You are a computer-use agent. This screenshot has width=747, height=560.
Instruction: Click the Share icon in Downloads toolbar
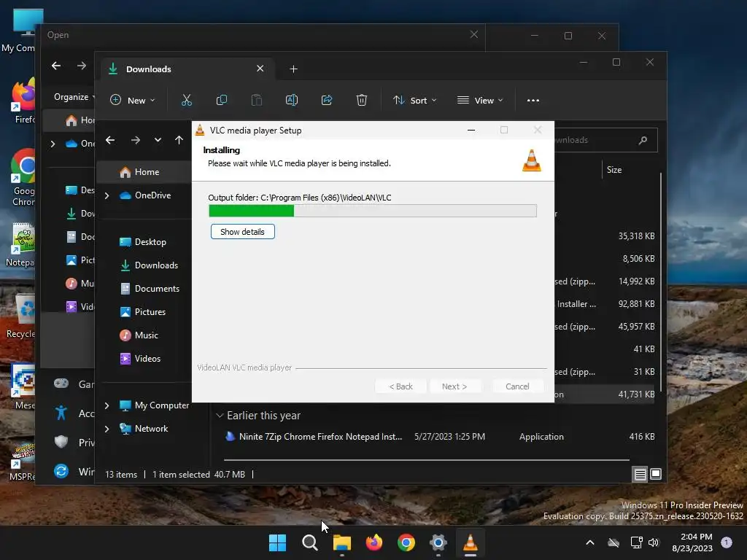point(327,100)
